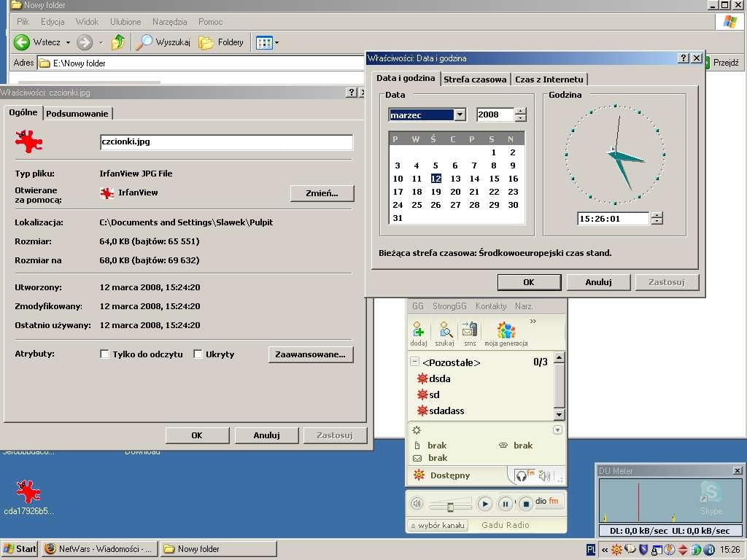Open Zaawansowane... attributes settings
747x560 pixels.
coord(311,354)
